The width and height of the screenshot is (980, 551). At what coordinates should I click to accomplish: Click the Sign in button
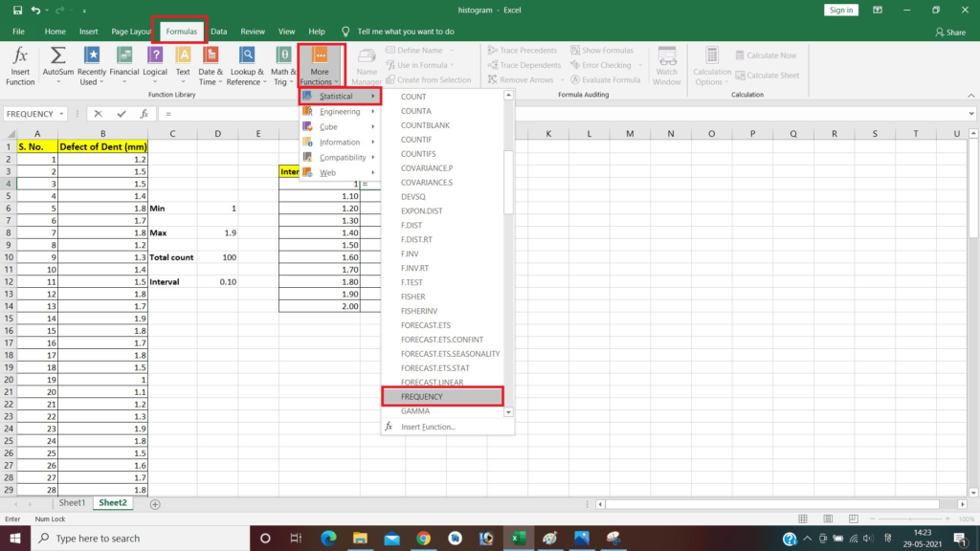840,10
